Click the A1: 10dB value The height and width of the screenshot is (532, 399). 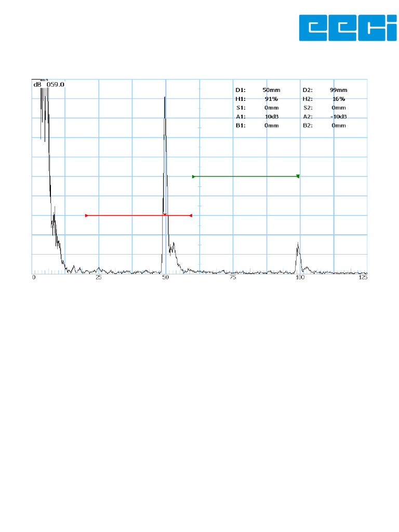pyautogui.click(x=271, y=116)
